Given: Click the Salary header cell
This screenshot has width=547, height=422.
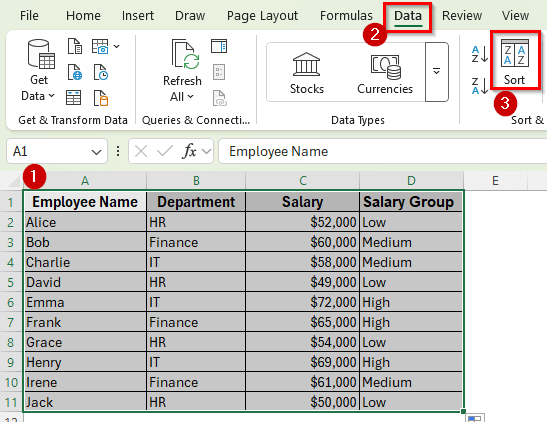Looking at the screenshot, I should pyautogui.click(x=302, y=202).
